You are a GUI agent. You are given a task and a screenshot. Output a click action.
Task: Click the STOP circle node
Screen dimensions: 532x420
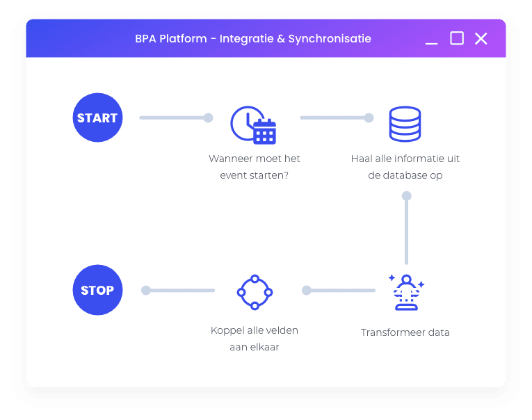click(x=98, y=290)
